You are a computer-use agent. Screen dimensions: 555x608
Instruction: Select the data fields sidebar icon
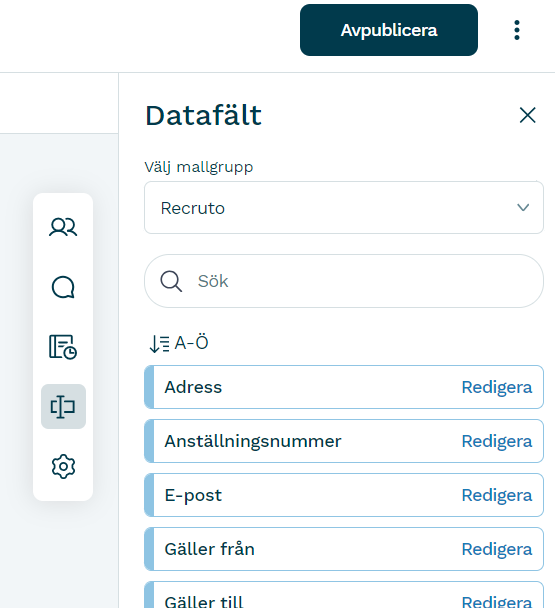[63, 406]
